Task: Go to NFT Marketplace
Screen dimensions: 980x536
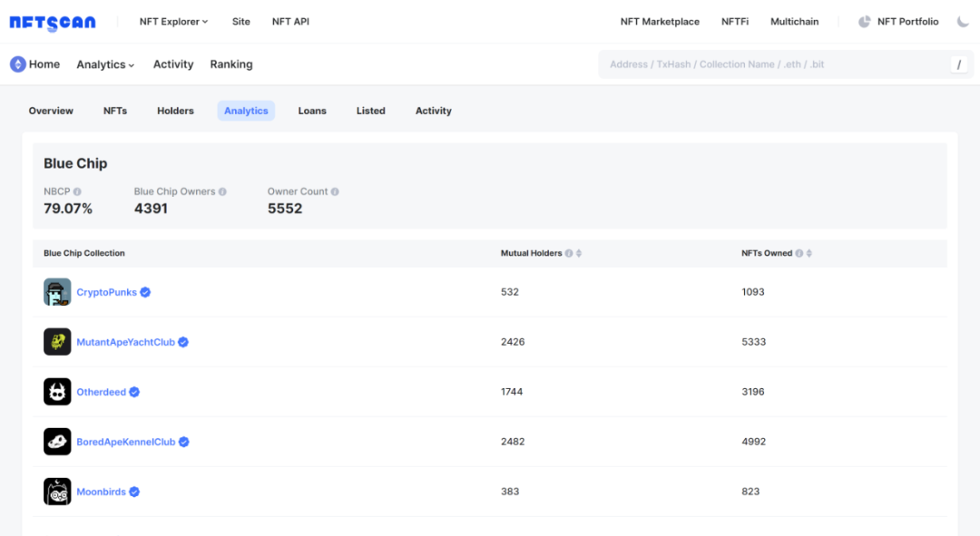Action: pyautogui.click(x=660, y=22)
